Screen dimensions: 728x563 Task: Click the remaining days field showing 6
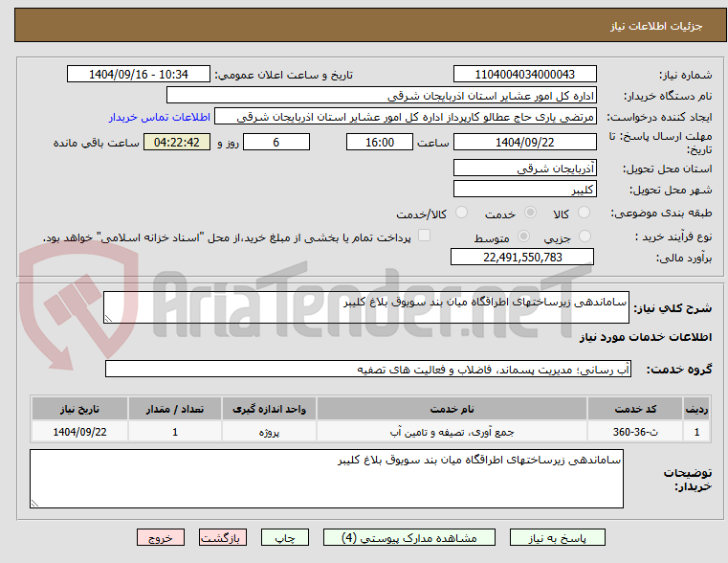[x=276, y=142]
